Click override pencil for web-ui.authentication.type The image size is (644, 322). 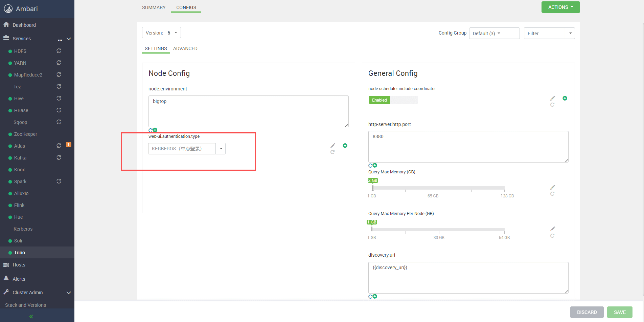pos(333,146)
